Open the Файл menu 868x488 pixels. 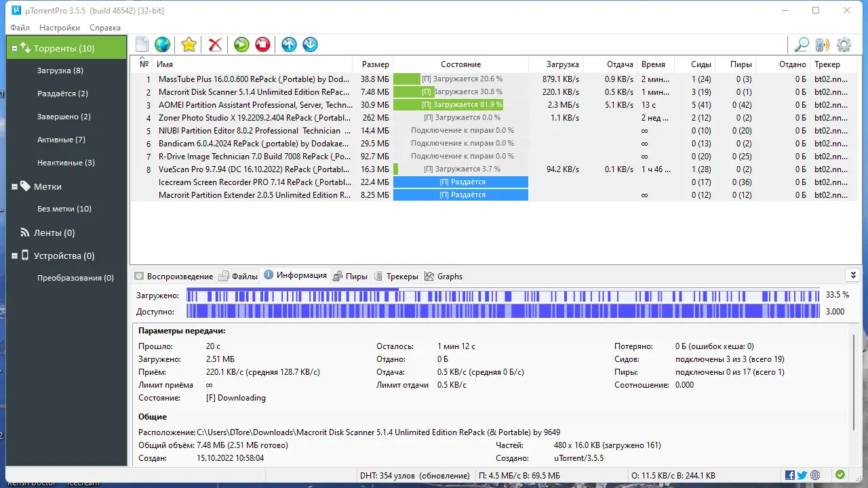(20, 28)
